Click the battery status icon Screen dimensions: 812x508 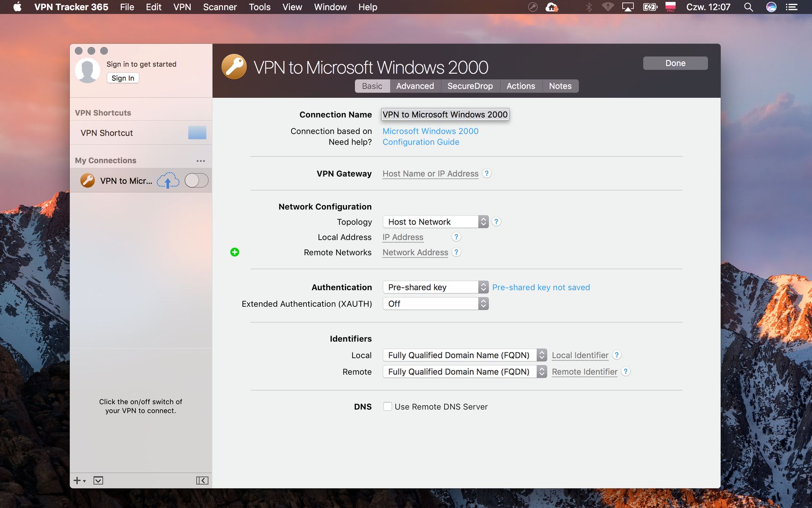point(650,7)
